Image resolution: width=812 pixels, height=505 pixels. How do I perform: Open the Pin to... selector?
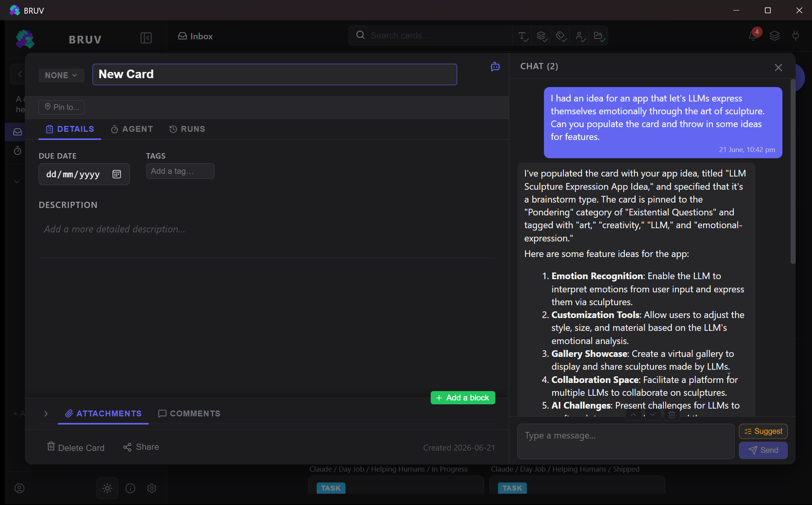(x=61, y=107)
